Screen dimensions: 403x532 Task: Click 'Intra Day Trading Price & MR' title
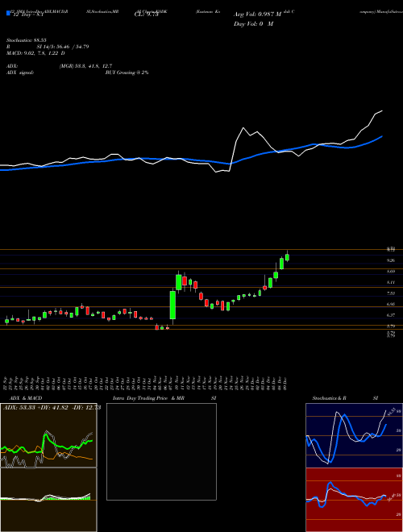click(x=148, y=398)
